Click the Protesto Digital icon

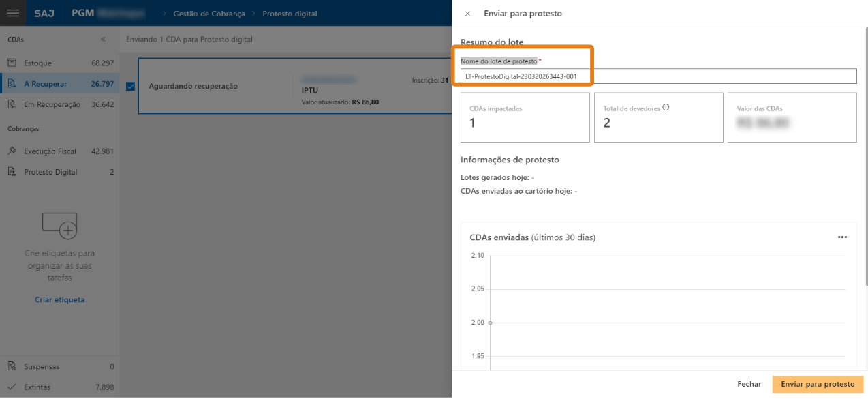[x=12, y=172]
